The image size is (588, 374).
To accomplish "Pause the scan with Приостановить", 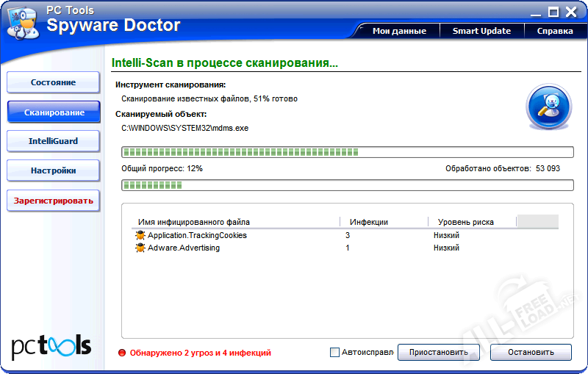I will click(438, 353).
